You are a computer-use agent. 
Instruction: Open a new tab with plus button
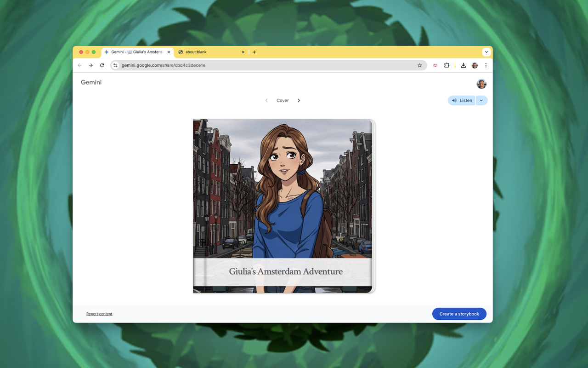(254, 52)
